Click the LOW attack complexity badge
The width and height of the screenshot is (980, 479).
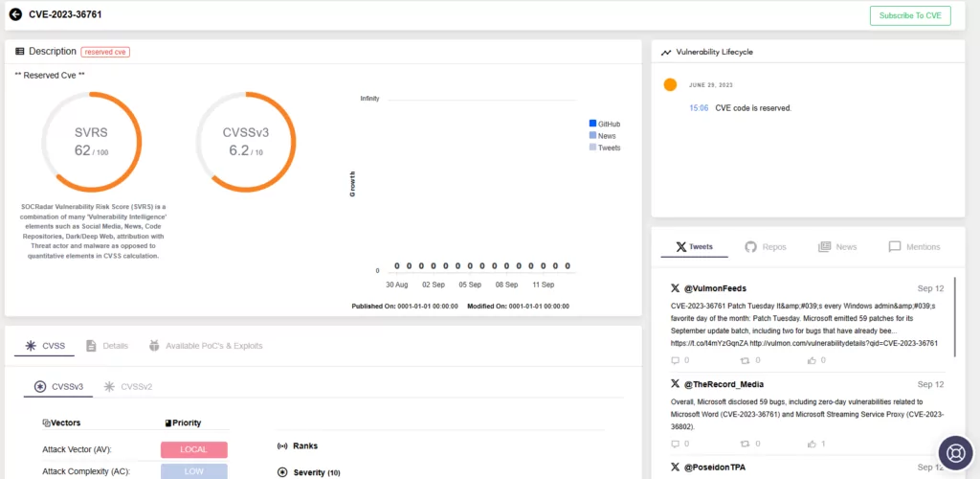[x=193, y=471]
